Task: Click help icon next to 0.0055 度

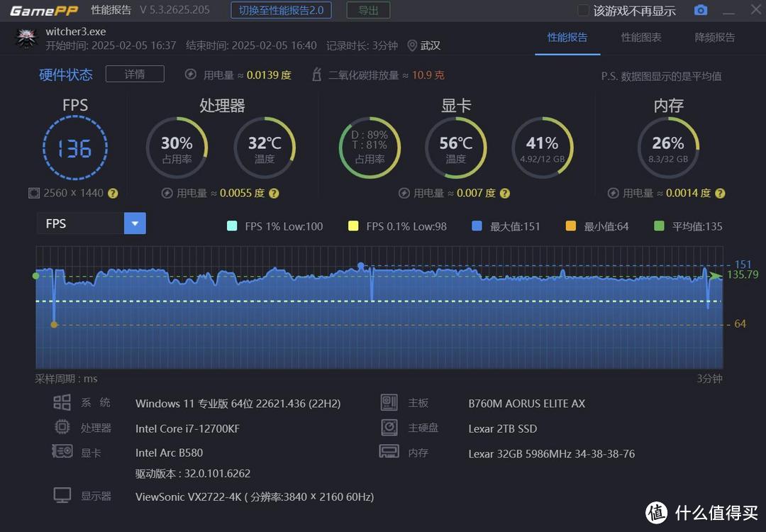Action: pyautogui.click(x=274, y=193)
